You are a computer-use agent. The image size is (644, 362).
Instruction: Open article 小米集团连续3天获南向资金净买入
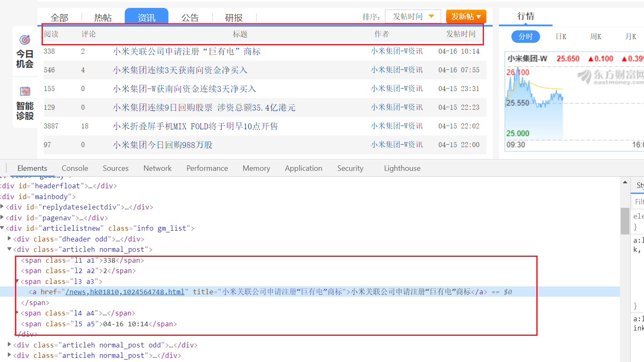[x=180, y=70]
